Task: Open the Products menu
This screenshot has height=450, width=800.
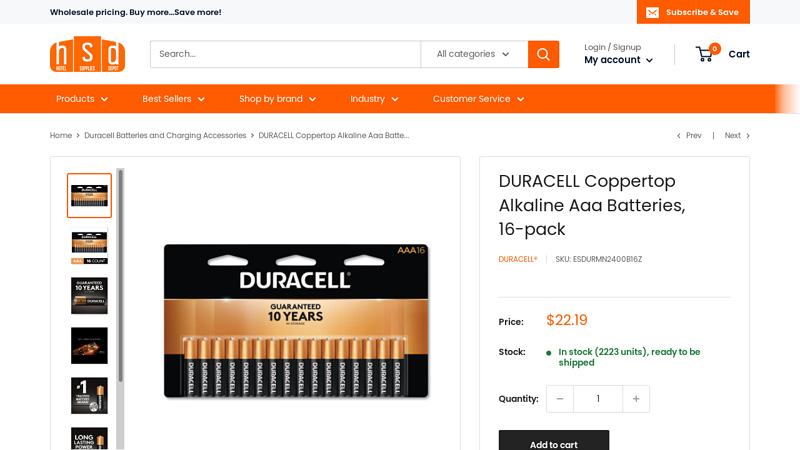Action: [x=82, y=99]
